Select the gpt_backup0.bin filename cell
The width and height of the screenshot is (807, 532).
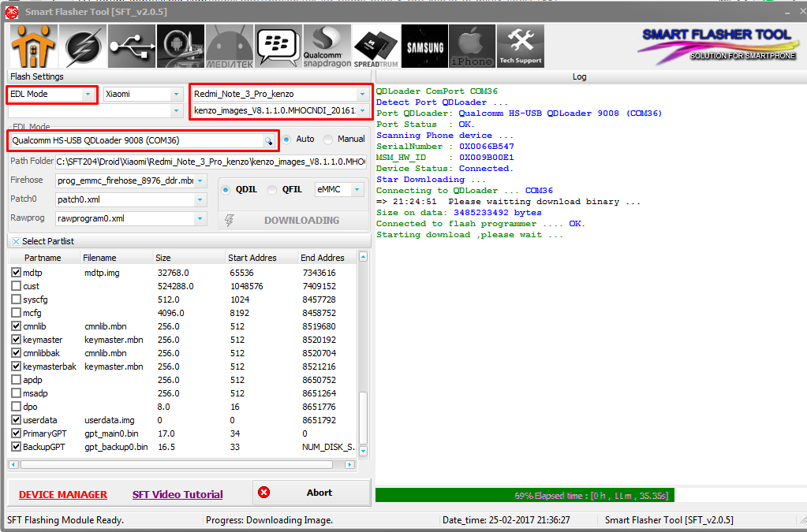click(116, 447)
